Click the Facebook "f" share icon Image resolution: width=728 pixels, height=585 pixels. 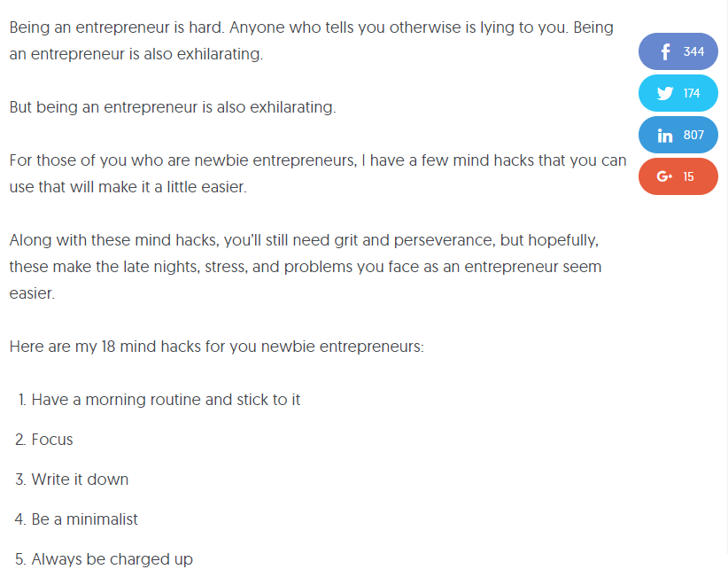tap(665, 51)
